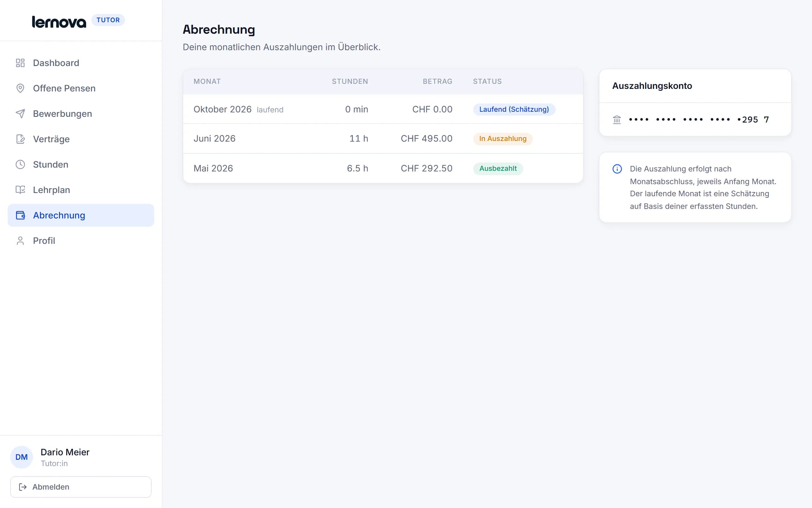Click the Abrechnung page heading

coord(219,30)
